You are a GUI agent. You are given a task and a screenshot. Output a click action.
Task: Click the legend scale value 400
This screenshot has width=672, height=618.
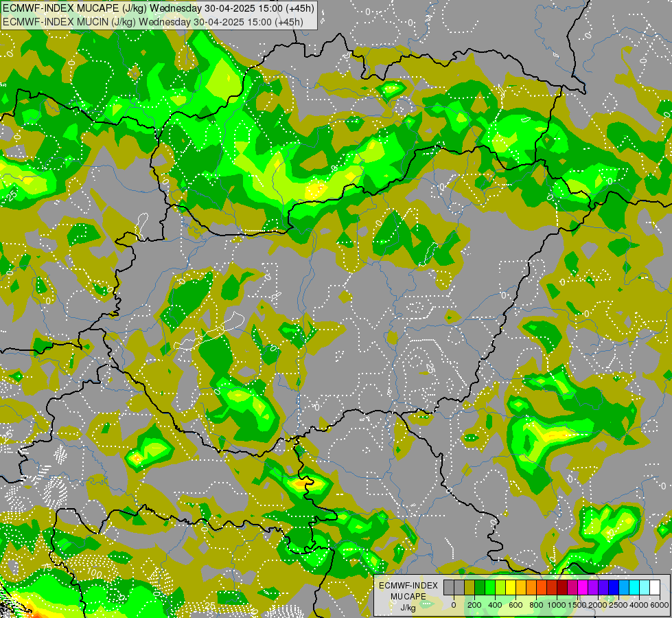tap(495, 605)
